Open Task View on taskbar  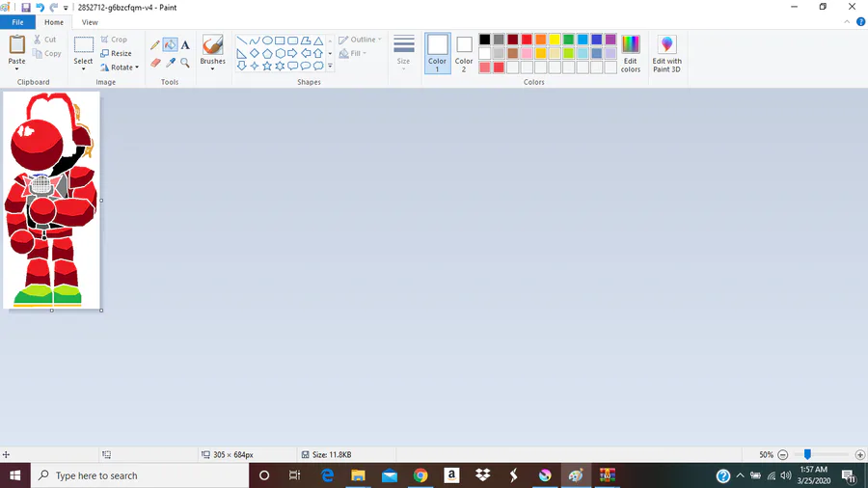click(x=294, y=475)
